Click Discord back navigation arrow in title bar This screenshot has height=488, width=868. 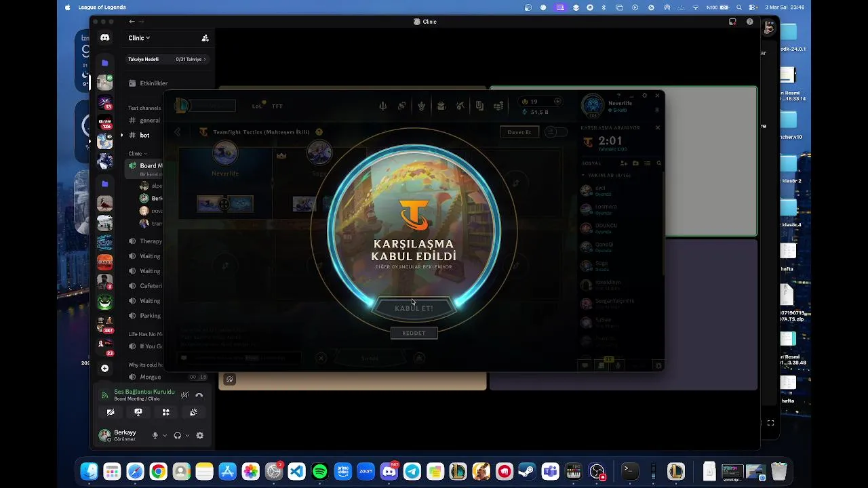pos(132,22)
